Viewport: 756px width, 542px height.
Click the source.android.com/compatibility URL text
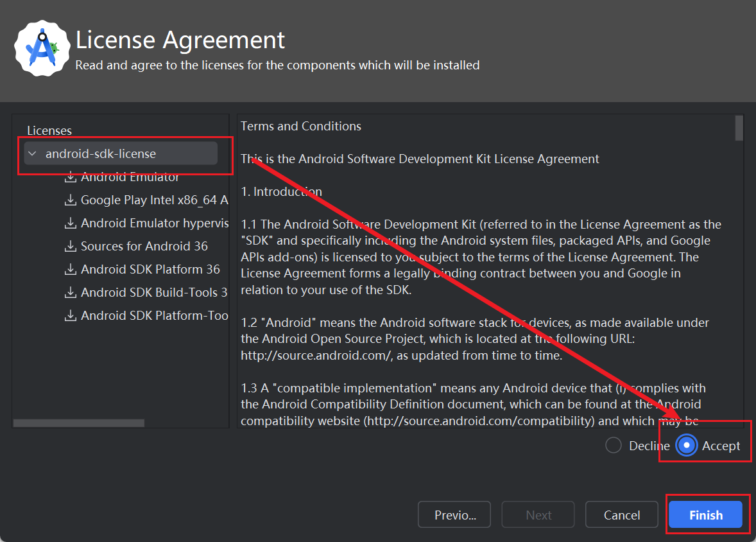click(x=480, y=421)
